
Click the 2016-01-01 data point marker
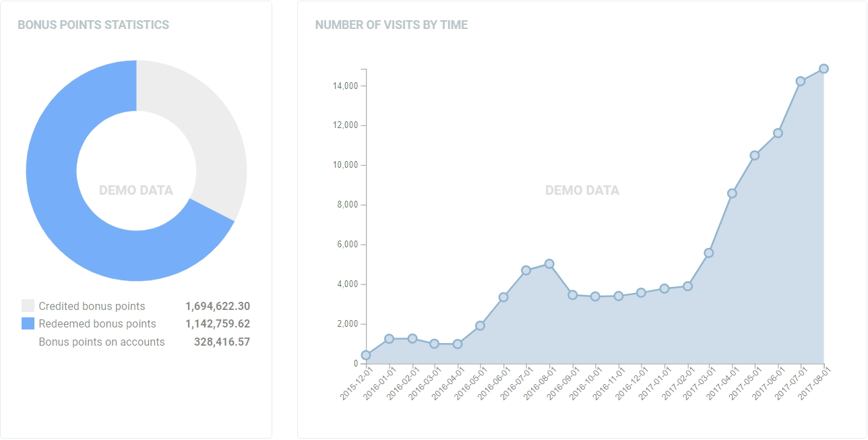389,339
